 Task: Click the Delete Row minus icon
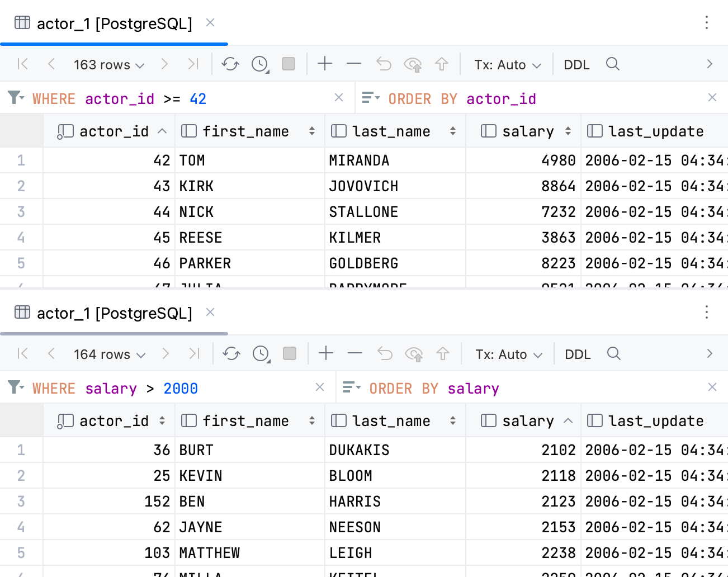tap(354, 64)
